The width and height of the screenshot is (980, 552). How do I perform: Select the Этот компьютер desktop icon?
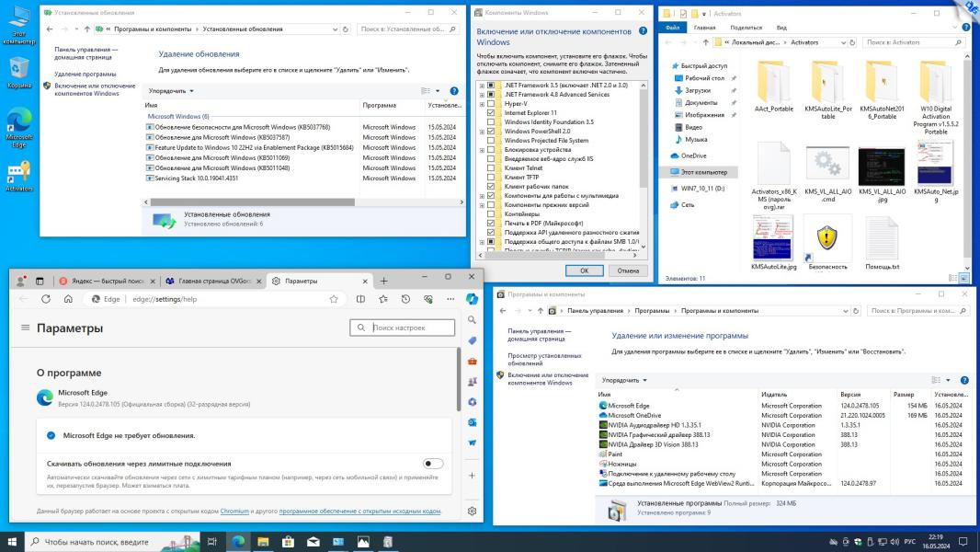[x=18, y=25]
